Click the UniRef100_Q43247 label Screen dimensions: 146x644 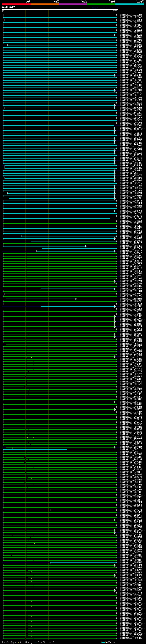(x=131, y=115)
